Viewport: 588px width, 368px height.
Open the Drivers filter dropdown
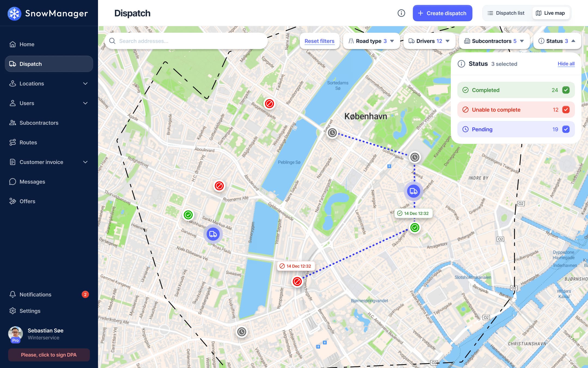[429, 41]
